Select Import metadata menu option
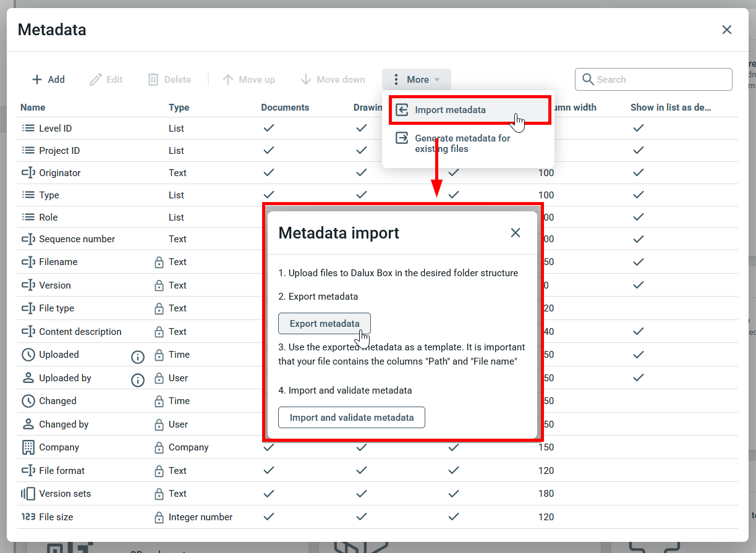This screenshot has height=553, width=756. [450, 110]
